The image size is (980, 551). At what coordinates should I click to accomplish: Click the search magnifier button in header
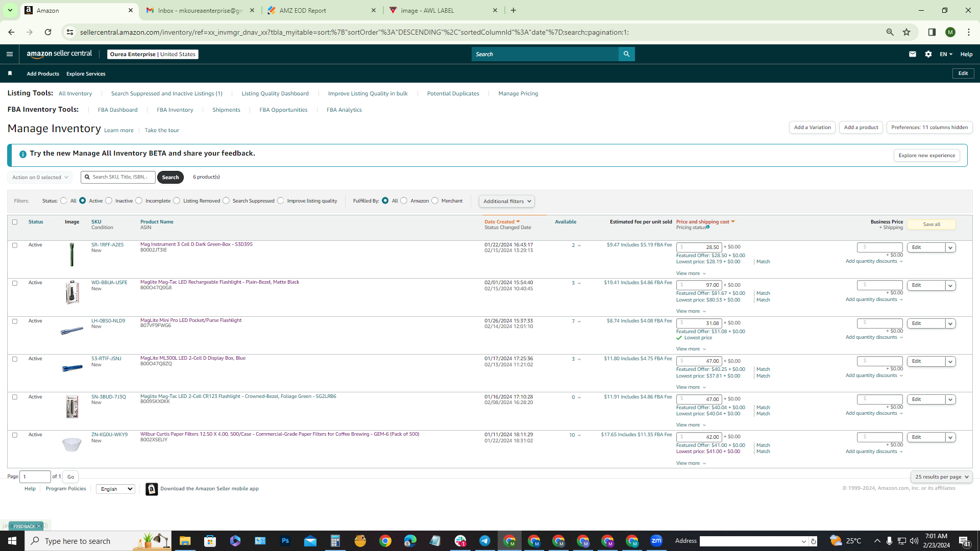coord(626,54)
